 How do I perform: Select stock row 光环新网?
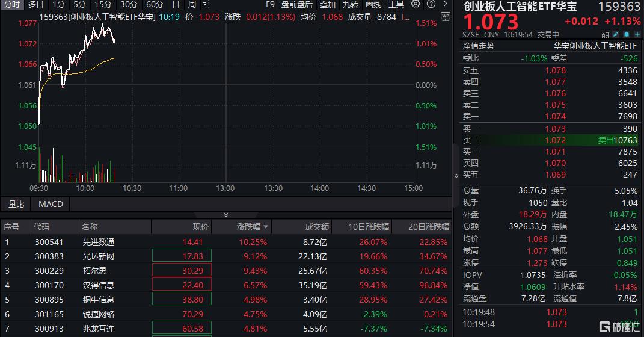pyautogui.click(x=226, y=256)
